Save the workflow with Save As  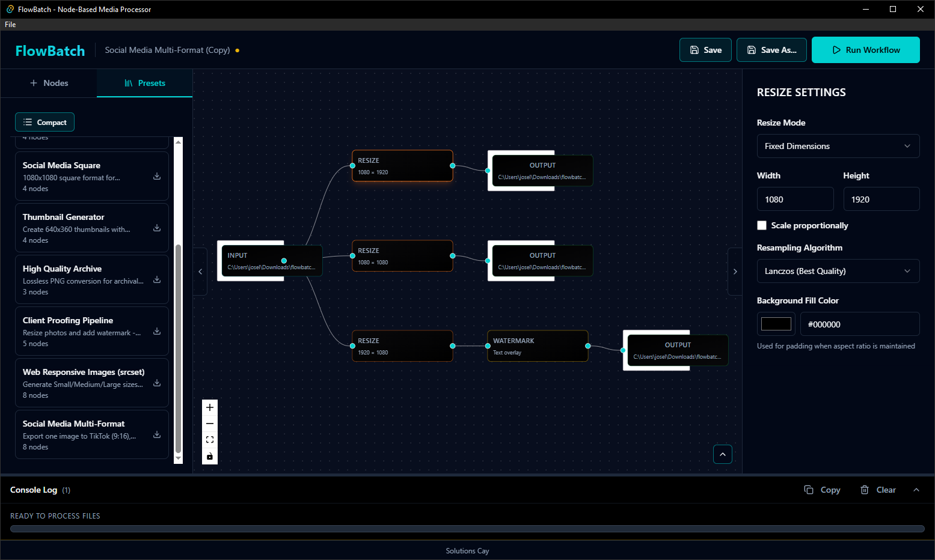pos(771,50)
